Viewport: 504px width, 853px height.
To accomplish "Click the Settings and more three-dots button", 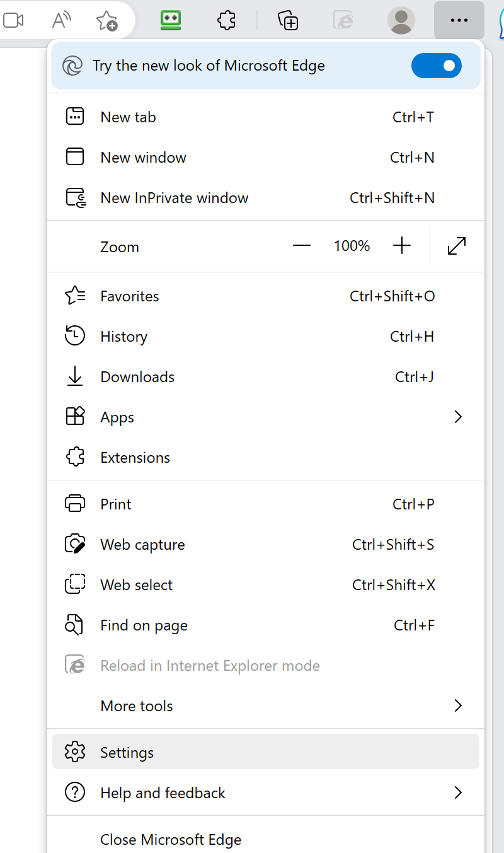I will point(459,20).
